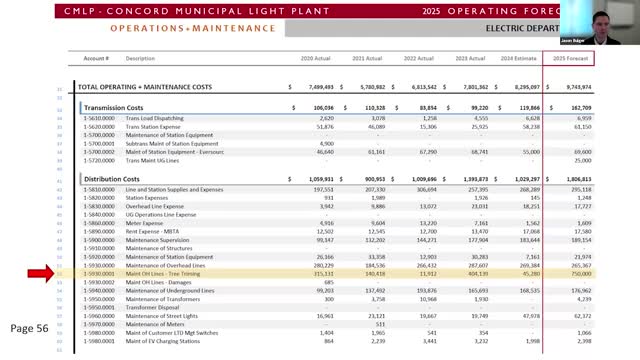This screenshot has height=360, width=640.
Task: Click account number '1-5920.0000'
Action: 99,257
